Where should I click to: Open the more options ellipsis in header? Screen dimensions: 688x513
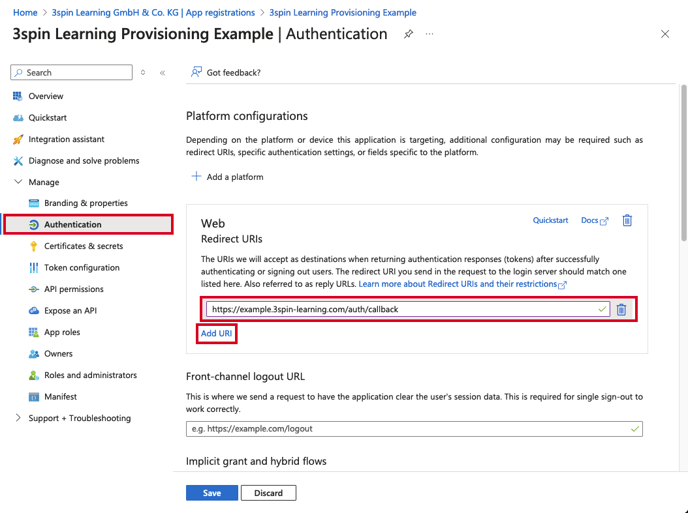(429, 34)
